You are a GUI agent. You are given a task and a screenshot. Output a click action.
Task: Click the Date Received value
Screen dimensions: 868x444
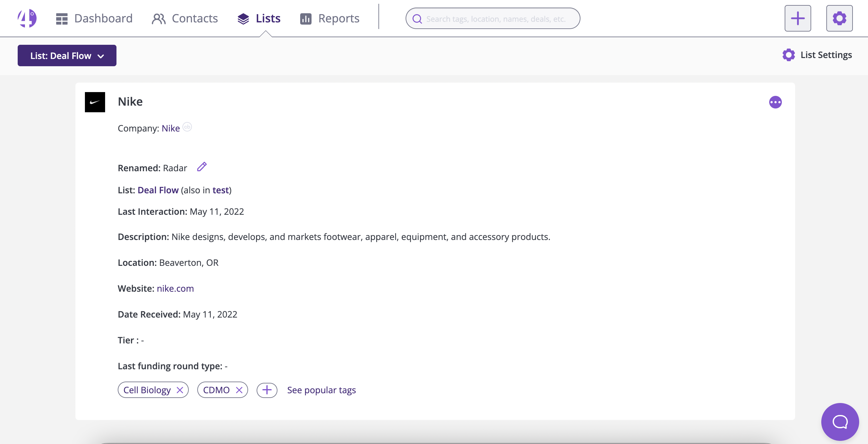pos(210,314)
